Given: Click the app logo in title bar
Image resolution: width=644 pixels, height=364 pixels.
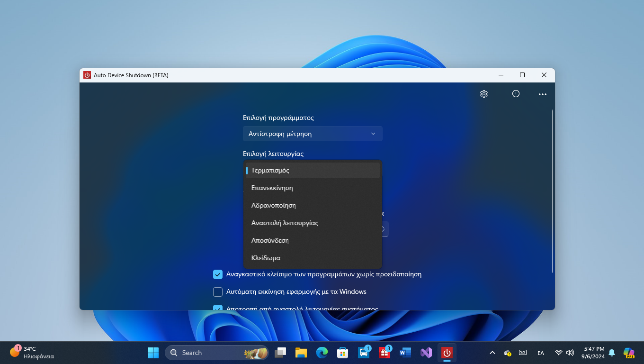Looking at the screenshot, I should (87, 75).
